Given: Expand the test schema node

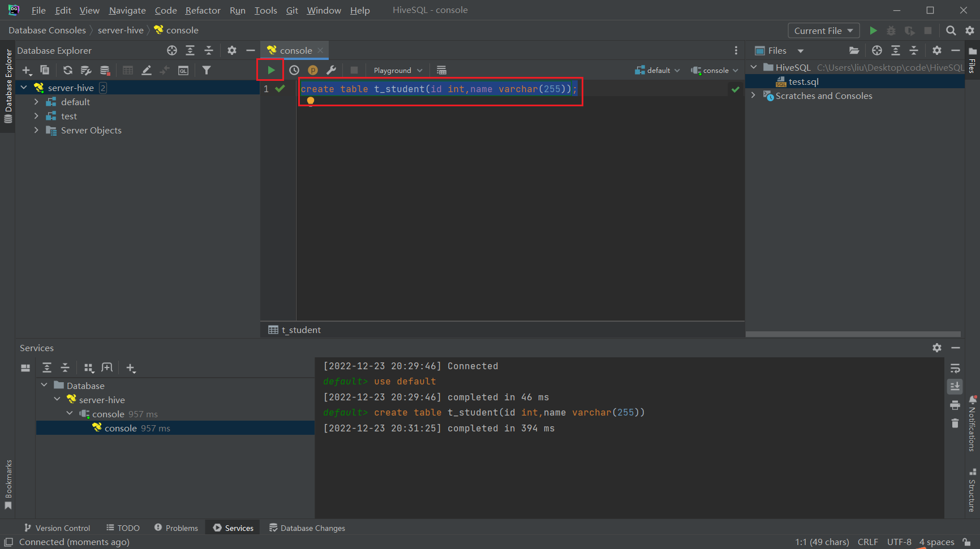Looking at the screenshot, I should [x=36, y=116].
